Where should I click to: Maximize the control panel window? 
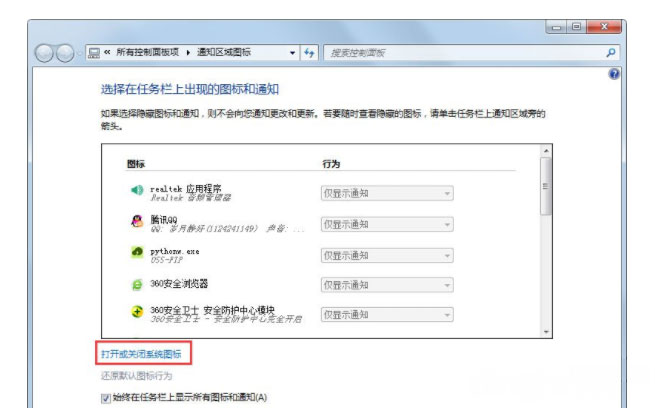point(576,27)
